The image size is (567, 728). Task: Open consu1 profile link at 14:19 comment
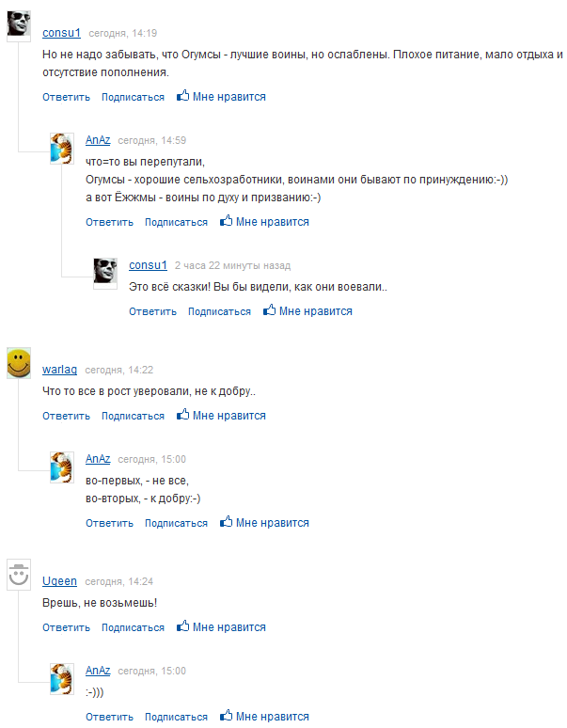(61, 33)
